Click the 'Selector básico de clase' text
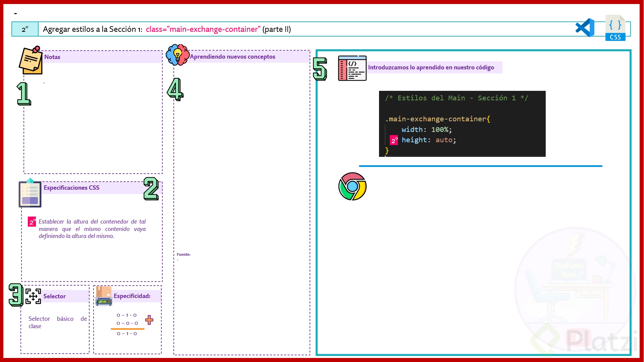 [58, 322]
